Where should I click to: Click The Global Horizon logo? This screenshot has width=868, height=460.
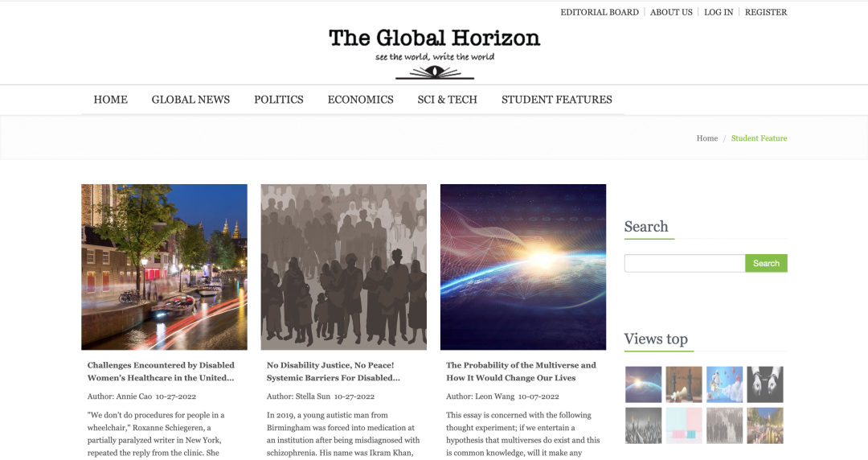435,53
